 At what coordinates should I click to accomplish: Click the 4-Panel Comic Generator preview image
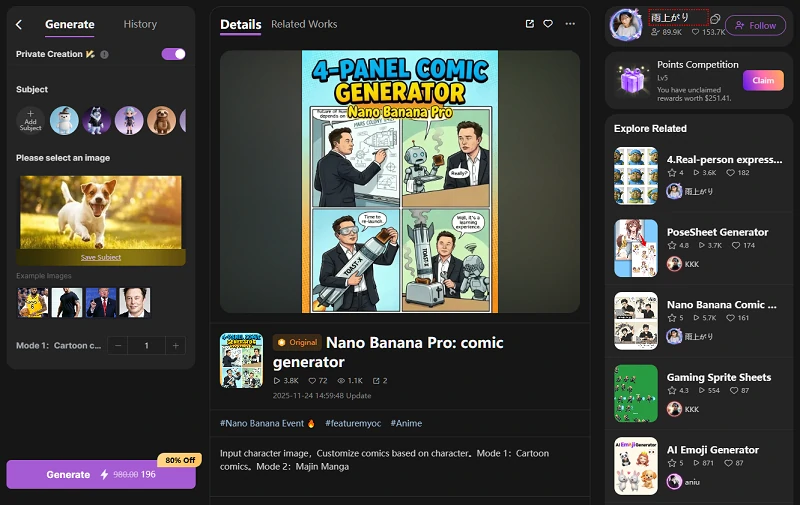[400, 181]
